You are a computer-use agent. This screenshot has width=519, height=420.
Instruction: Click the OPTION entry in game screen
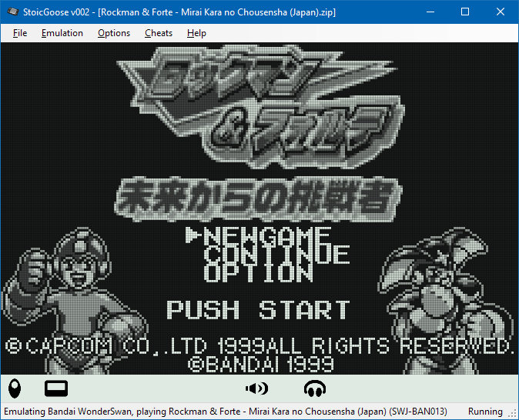pyautogui.click(x=258, y=273)
